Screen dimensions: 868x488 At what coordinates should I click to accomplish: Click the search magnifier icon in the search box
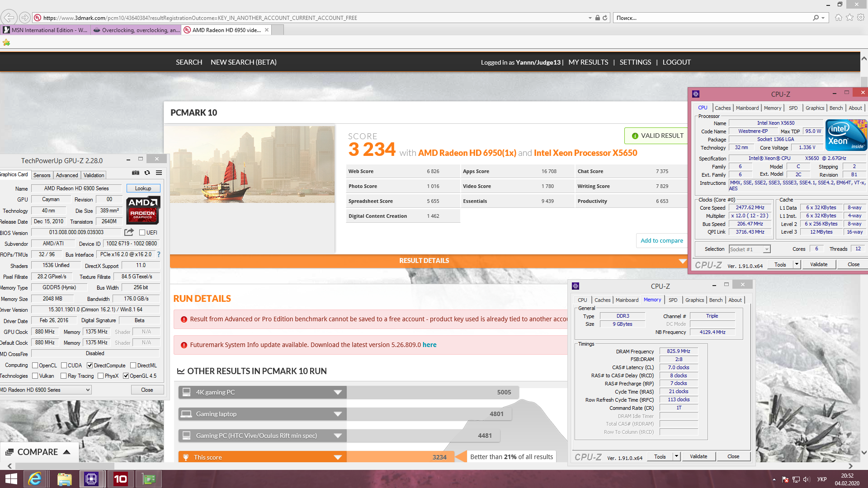[816, 18]
